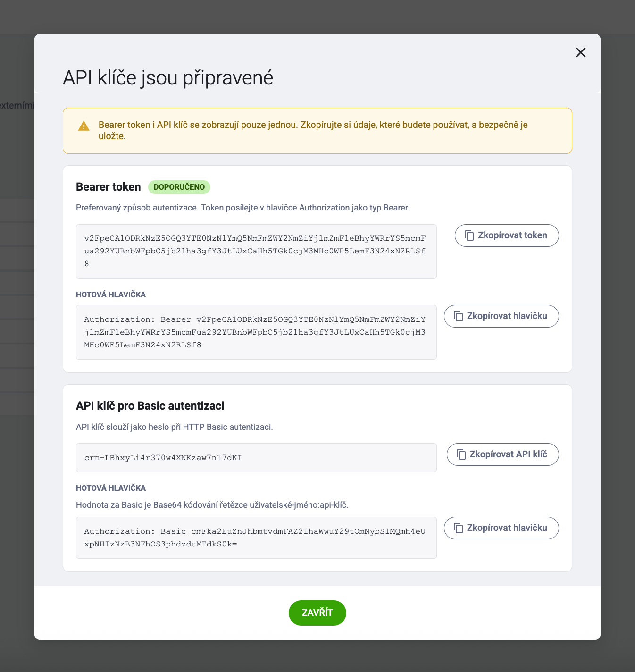The height and width of the screenshot is (672, 635).
Task: Click the Zkopírovat token button
Action: 507,235
